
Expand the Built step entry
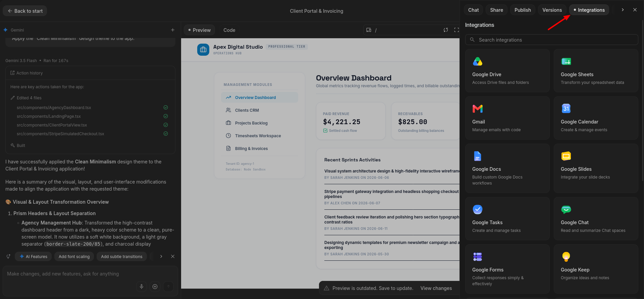[x=18, y=145]
